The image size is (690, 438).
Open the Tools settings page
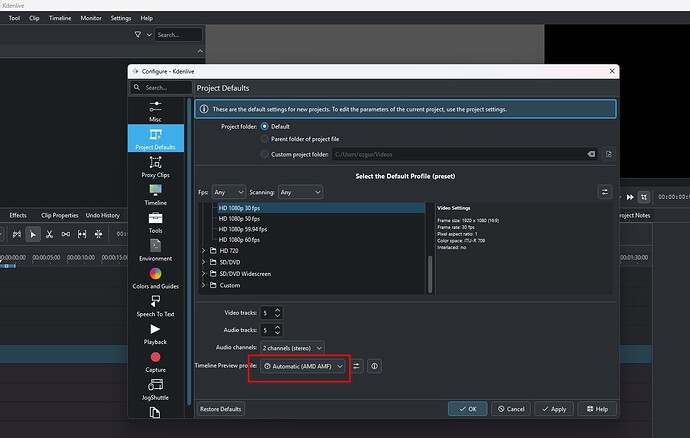(155, 222)
